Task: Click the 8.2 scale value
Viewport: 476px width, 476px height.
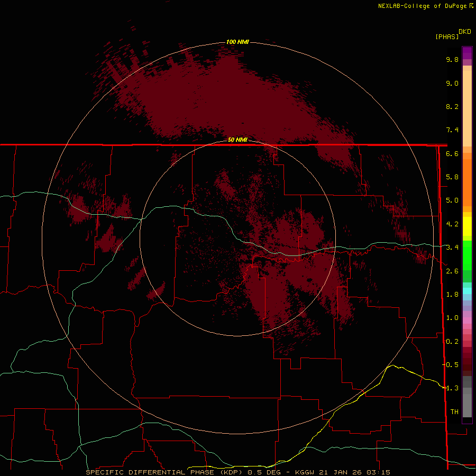Action: click(x=452, y=106)
